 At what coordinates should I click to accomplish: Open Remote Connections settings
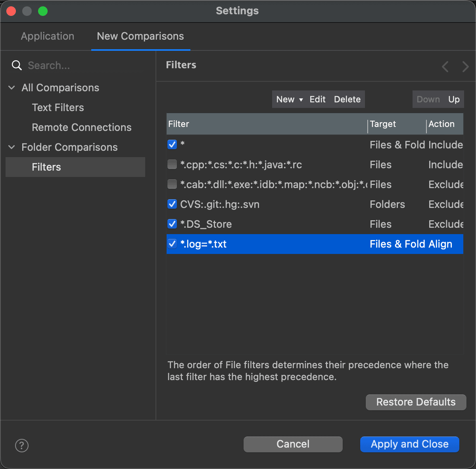point(82,127)
